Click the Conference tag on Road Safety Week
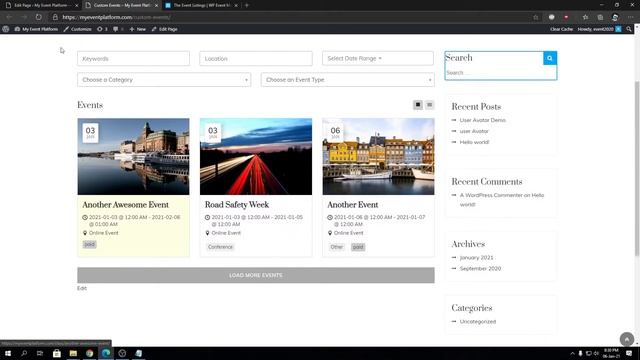Screen dimensions: 640x360 tap(220, 247)
